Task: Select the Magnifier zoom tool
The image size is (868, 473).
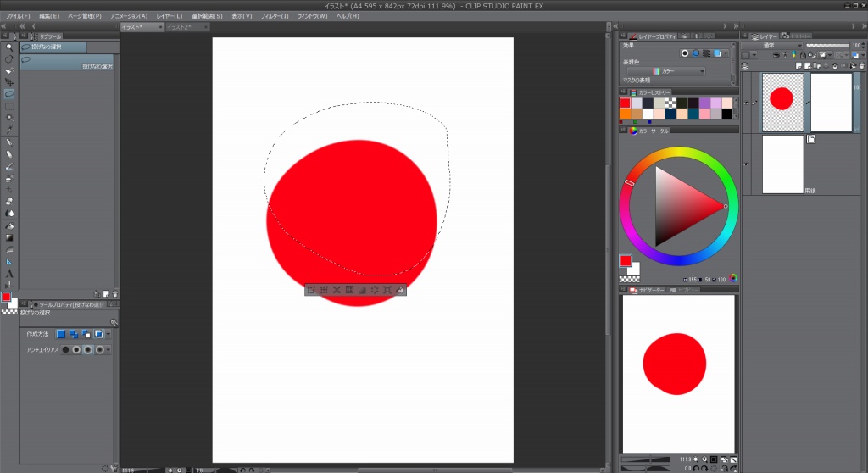Action: 8,47
